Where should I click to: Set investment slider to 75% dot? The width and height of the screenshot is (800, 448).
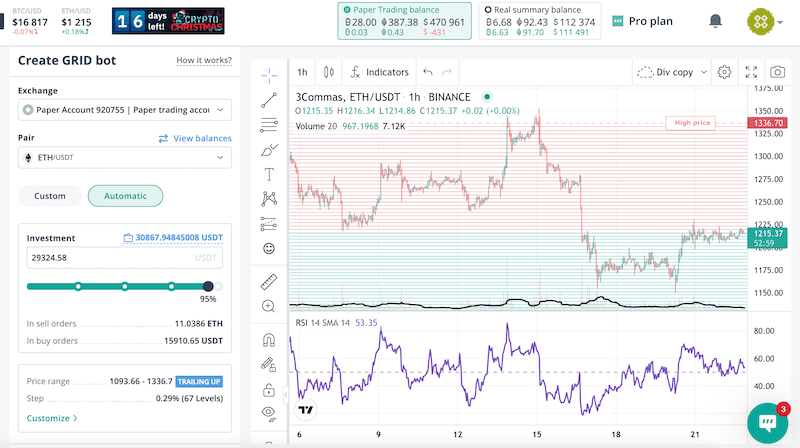point(171,286)
